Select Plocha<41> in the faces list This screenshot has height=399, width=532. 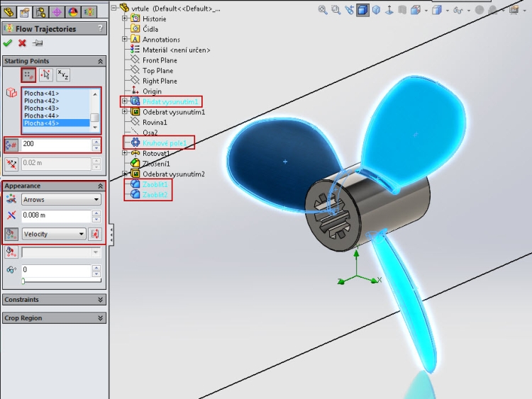[x=41, y=94]
